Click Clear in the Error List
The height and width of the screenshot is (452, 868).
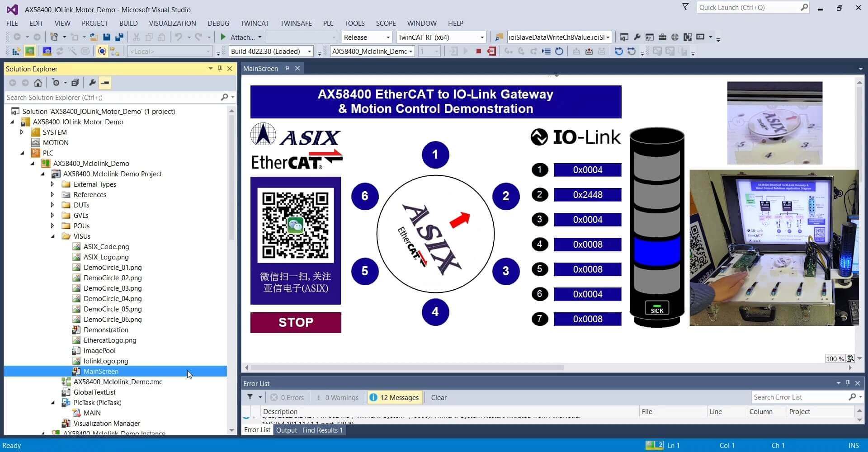(439, 397)
